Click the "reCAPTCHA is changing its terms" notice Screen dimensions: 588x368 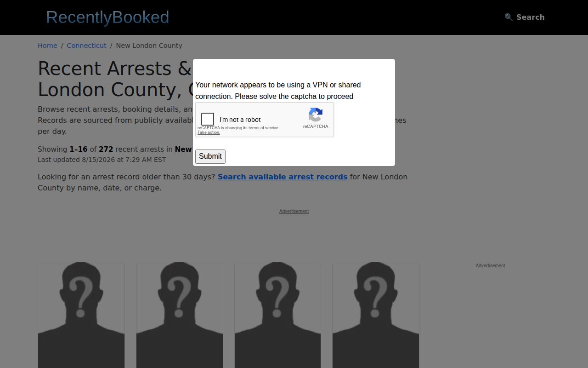[x=238, y=128]
